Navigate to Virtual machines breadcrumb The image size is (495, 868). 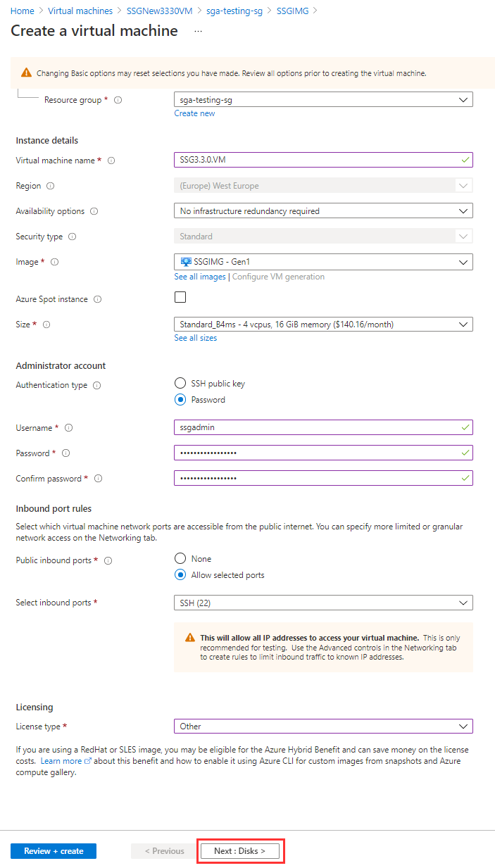click(80, 11)
